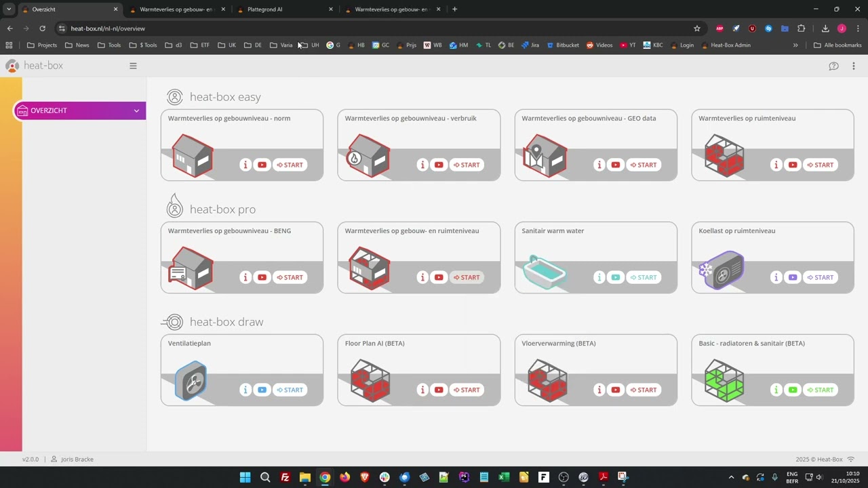Open info for Warmteverlies op ruimteniveau
The height and width of the screenshot is (488, 868).
click(776, 165)
